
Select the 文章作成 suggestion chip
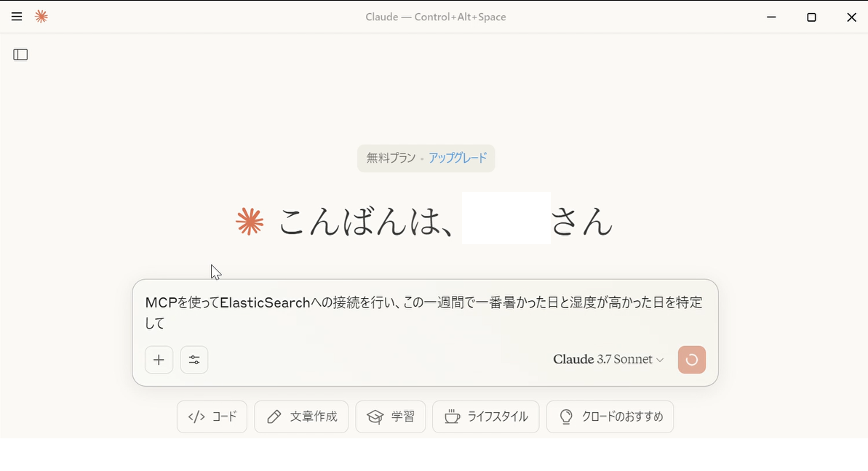[301, 416]
